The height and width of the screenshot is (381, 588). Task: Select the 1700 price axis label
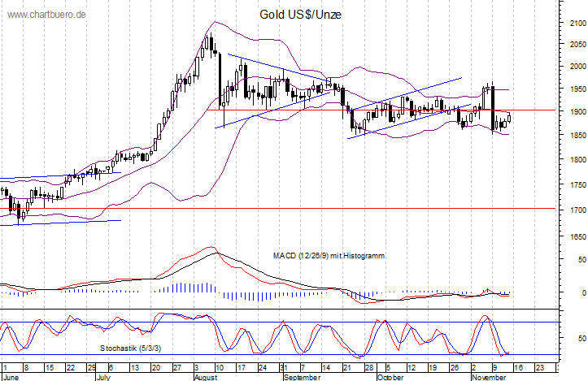coord(578,210)
